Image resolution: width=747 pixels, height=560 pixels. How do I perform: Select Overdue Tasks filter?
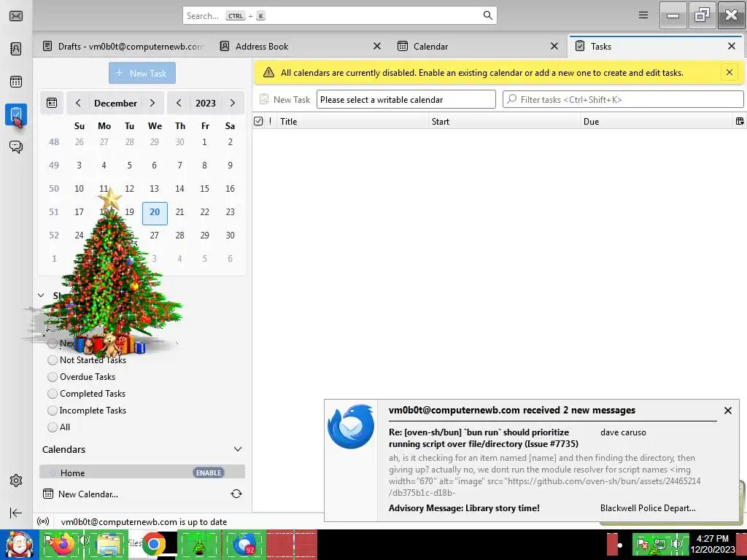coord(82,377)
